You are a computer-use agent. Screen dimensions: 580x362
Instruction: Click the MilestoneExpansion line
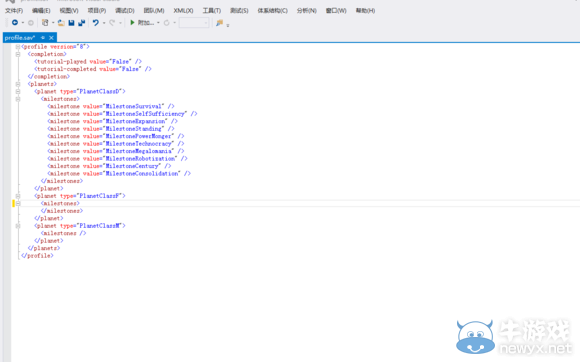(x=112, y=121)
